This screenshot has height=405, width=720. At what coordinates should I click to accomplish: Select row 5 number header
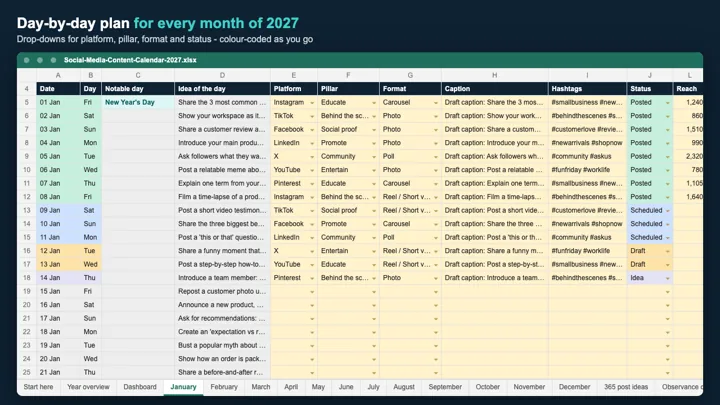(x=27, y=102)
